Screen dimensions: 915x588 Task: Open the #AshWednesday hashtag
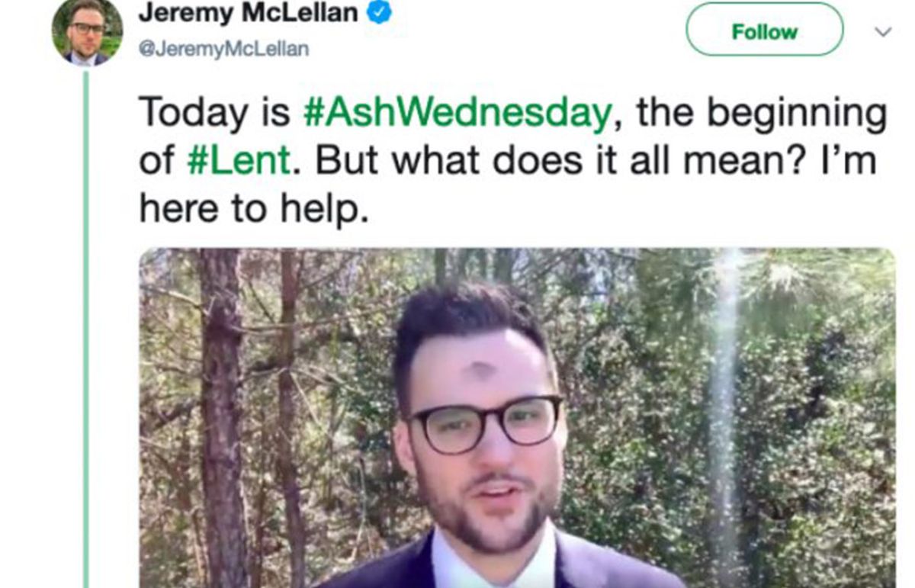(457, 114)
